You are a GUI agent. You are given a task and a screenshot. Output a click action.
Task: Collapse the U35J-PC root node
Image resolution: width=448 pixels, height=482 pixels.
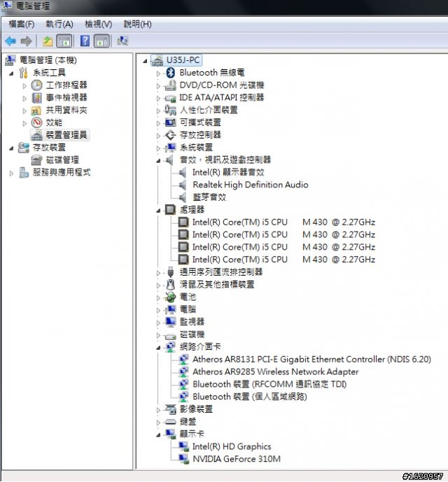click(145, 61)
